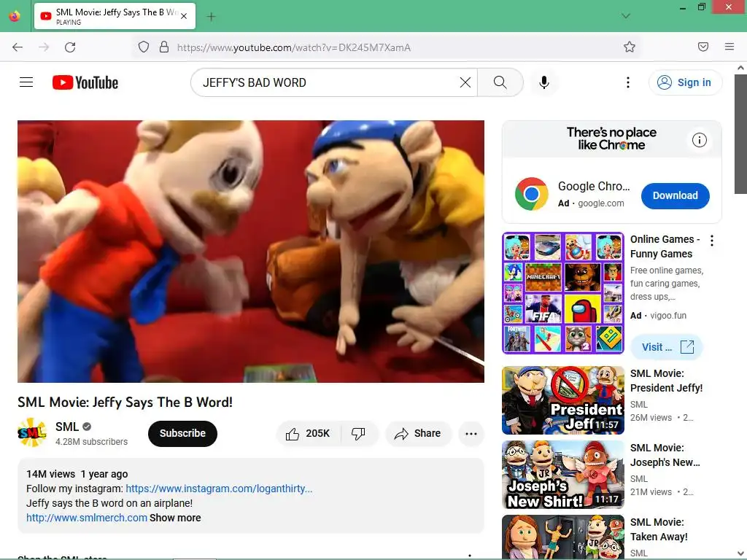
Task: Click inside the YouTube search field
Action: 329,82
